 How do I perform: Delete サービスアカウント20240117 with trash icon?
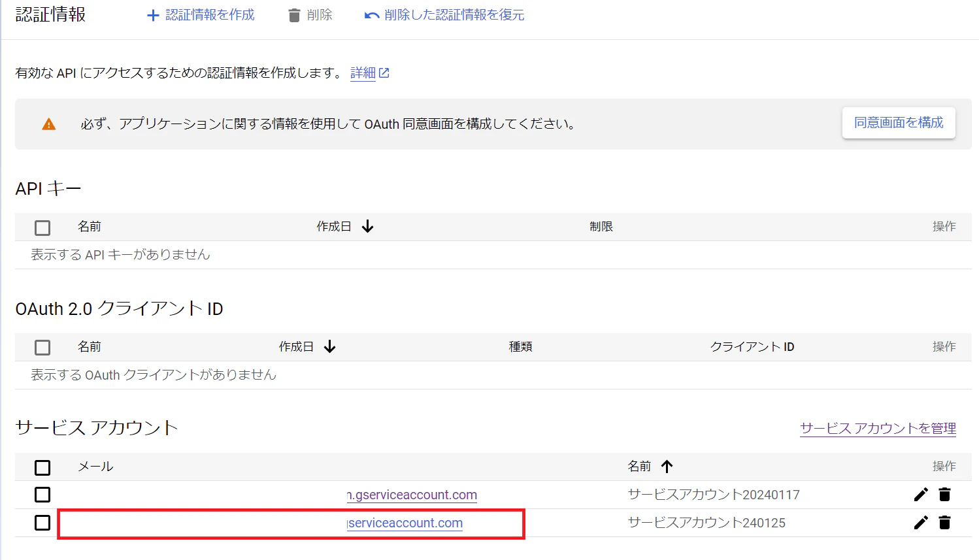944,495
